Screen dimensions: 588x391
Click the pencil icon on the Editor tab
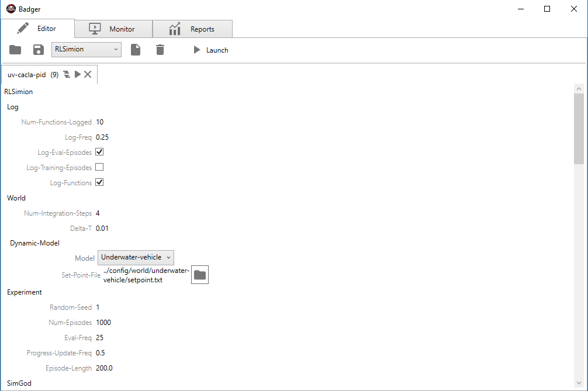tap(22, 27)
